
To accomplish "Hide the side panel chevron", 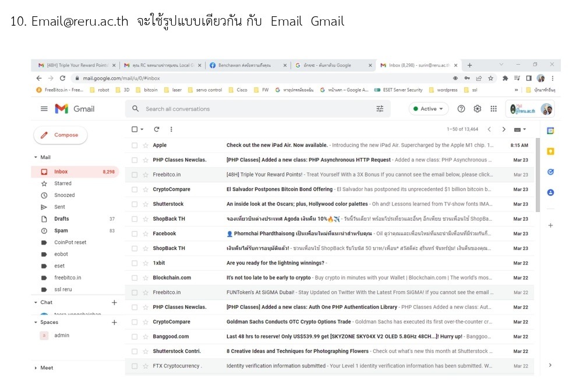I will pyautogui.click(x=550, y=365).
